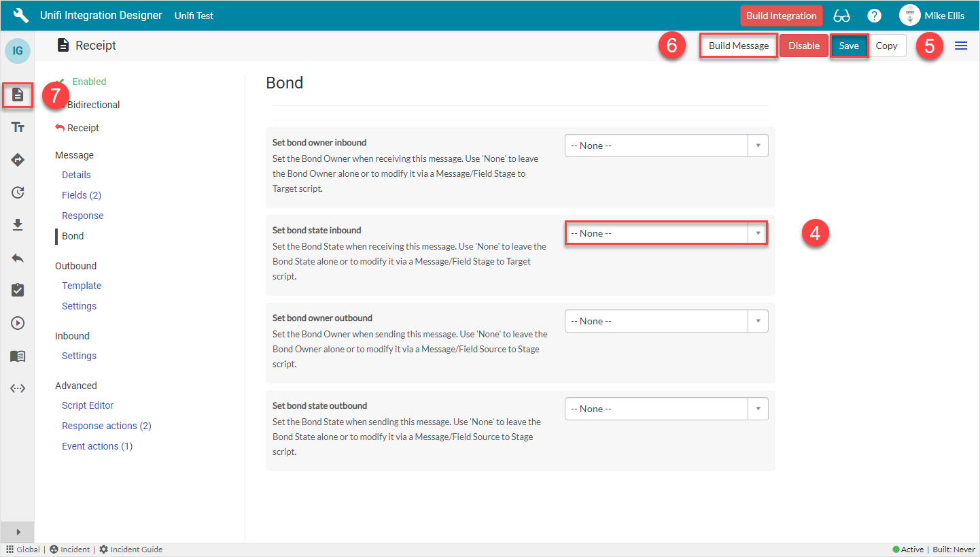Select the download icon in the left sidebar
Viewport: 980px width, 557px height.
(17, 225)
